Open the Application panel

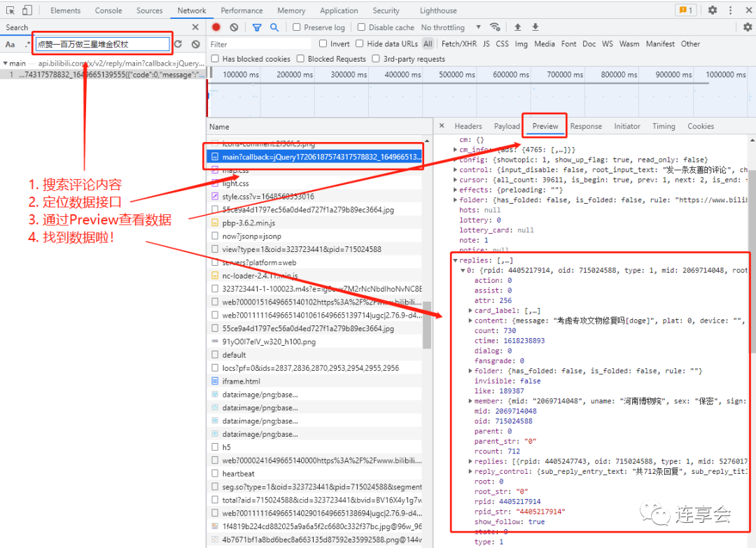(339, 10)
